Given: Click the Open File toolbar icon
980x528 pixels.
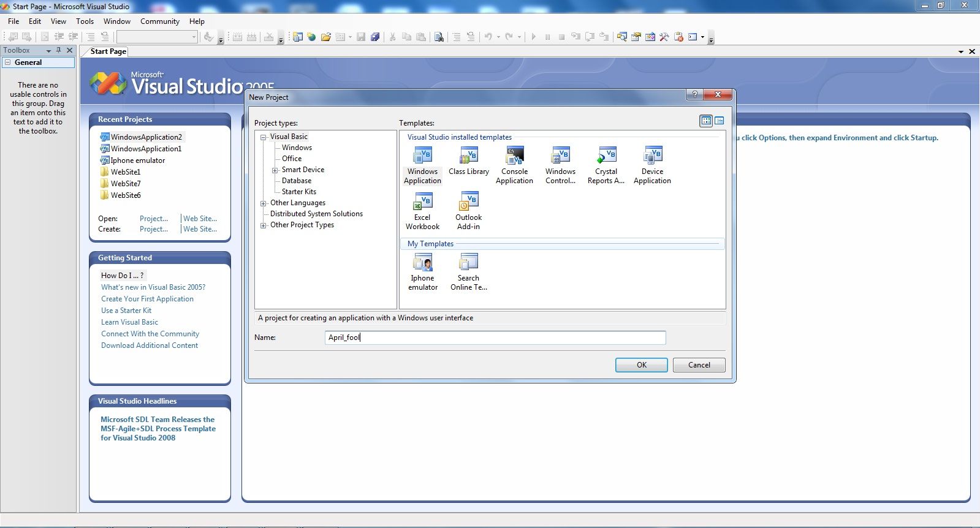Looking at the screenshot, I should click(326, 37).
